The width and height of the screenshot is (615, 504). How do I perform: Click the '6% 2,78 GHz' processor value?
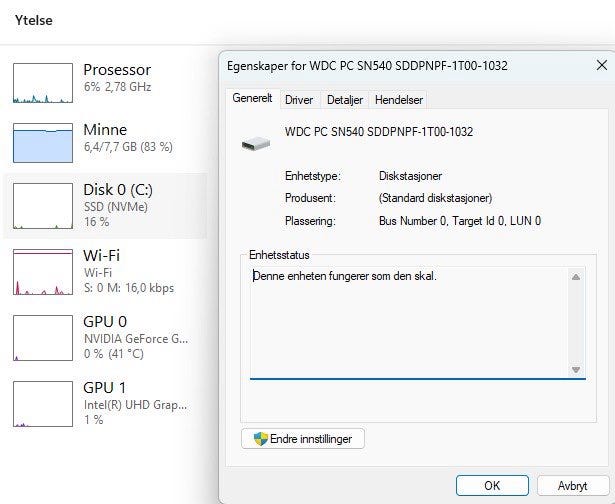[118, 87]
